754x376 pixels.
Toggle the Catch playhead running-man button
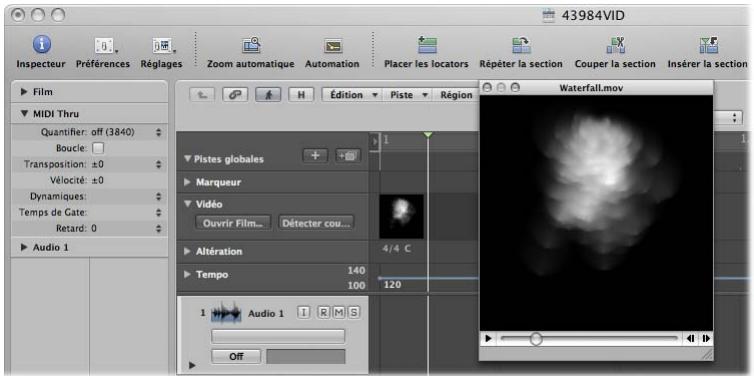[268, 95]
